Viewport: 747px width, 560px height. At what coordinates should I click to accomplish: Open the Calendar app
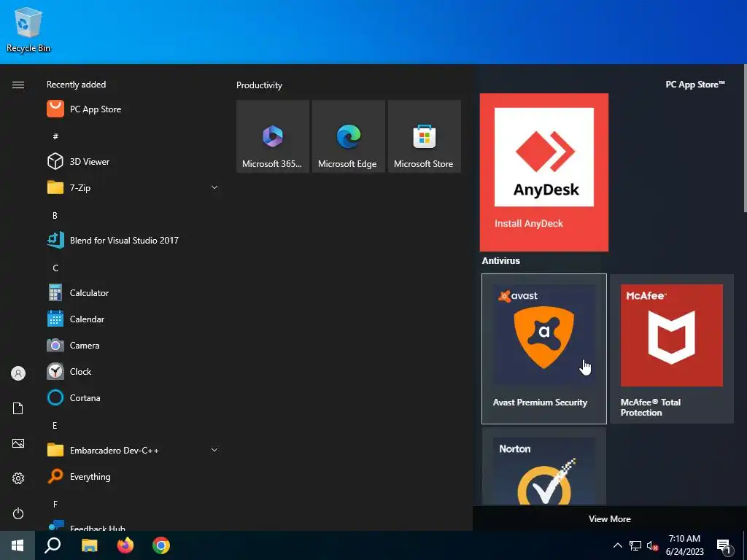pyautogui.click(x=133, y=319)
